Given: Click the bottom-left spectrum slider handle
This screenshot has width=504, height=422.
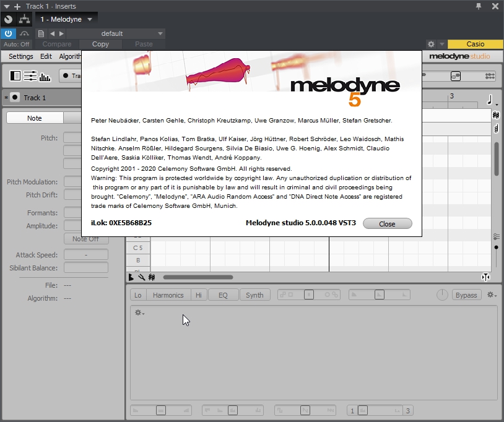Looking at the screenshot, I should (161, 410).
